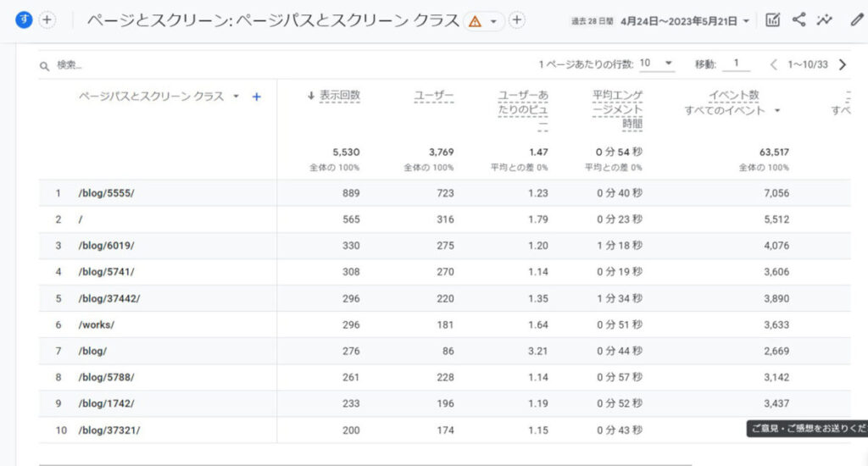This screenshot has width=868, height=466.
Task: Click the blue plus to add dimension
Action: (257, 97)
